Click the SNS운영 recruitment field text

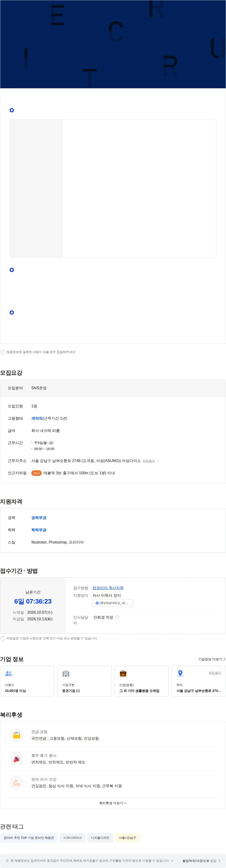(x=39, y=388)
